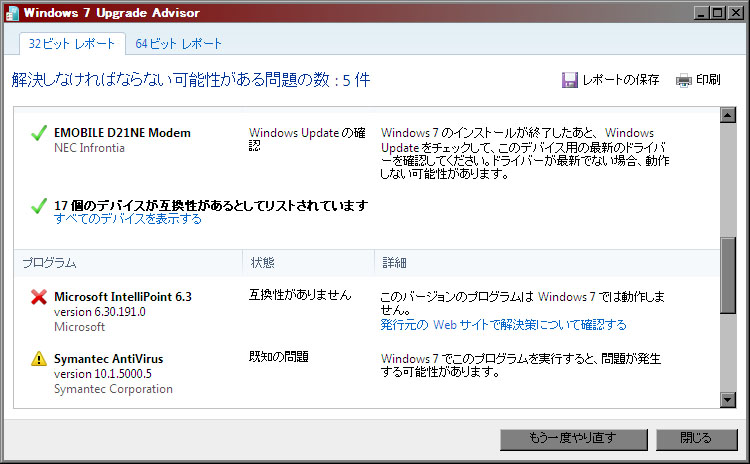Click the yellow warning icon beside Symantec AntiVirus
Screen dimensions: 750x464
[39, 358]
